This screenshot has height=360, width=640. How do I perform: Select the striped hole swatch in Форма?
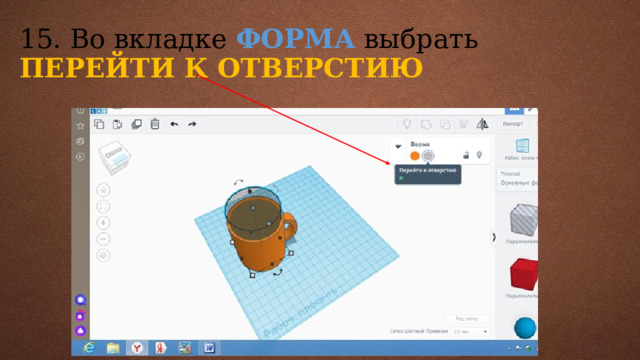[x=428, y=156]
